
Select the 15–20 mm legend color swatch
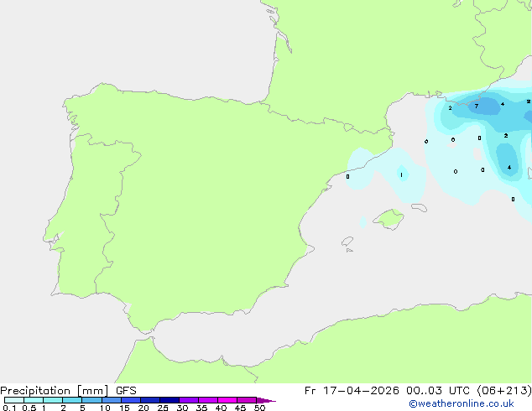(x=131, y=400)
